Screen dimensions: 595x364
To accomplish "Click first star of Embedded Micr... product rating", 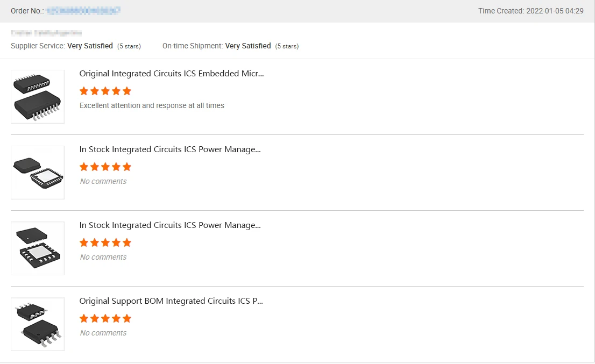I will (84, 91).
